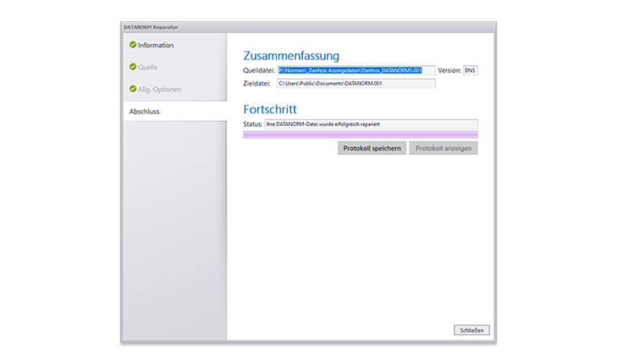Select the Abschluss step
This screenshot has height=364, width=617.
coord(175,112)
